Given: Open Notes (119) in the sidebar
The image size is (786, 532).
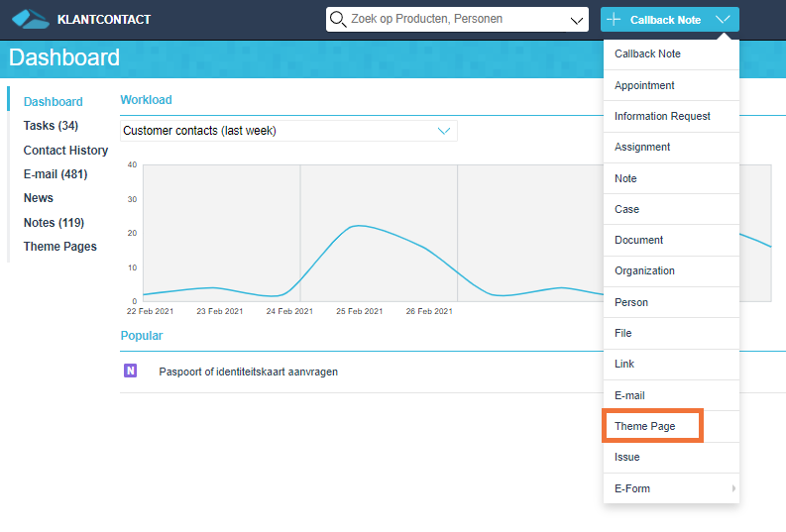Looking at the screenshot, I should [x=54, y=223].
